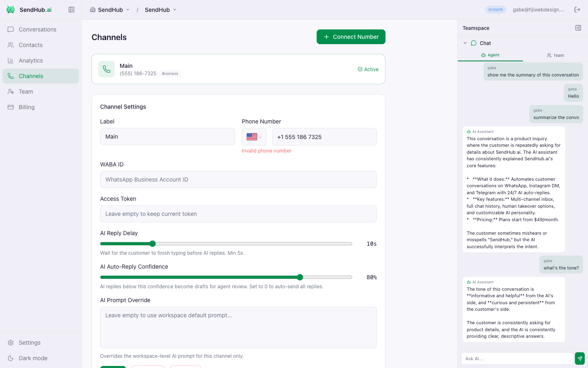Toggle Dark mode
This screenshot has height=368, width=588.
(41, 358)
